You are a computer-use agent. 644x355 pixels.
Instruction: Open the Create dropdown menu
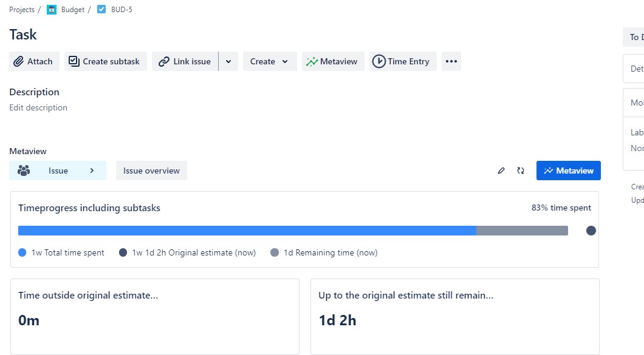click(x=270, y=61)
